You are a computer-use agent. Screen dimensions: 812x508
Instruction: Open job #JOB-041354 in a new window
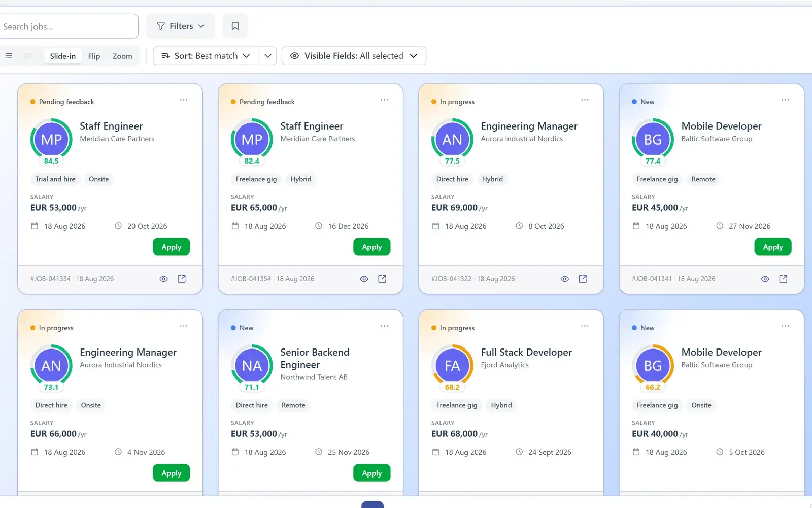click(382, 279)
